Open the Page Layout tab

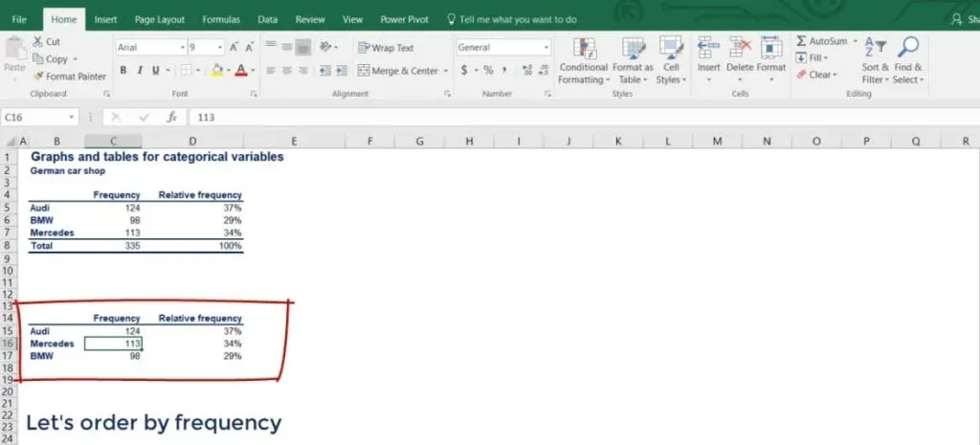[x=160, y=19]
